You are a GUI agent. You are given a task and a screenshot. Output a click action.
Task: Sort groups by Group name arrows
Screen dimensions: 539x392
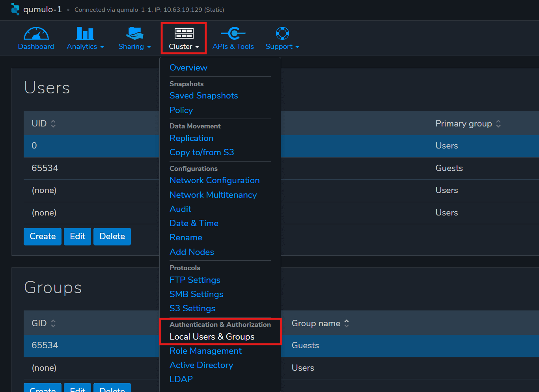347,323
